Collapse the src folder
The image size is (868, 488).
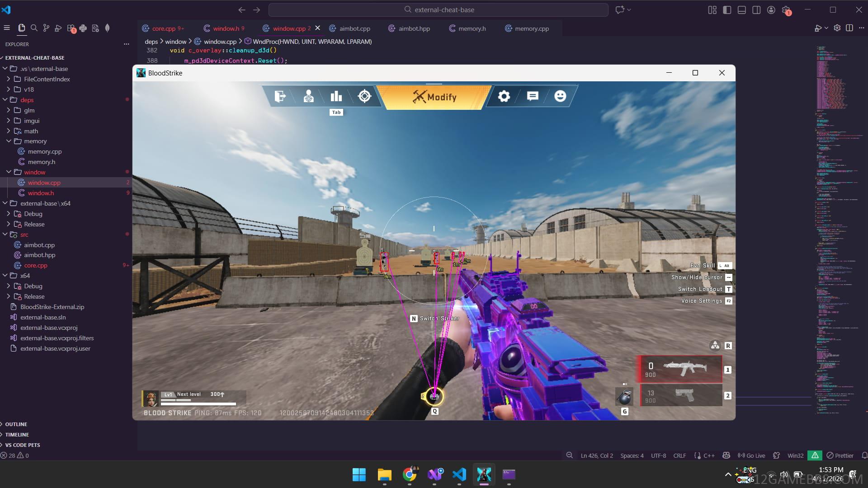[x=5, y=235]
